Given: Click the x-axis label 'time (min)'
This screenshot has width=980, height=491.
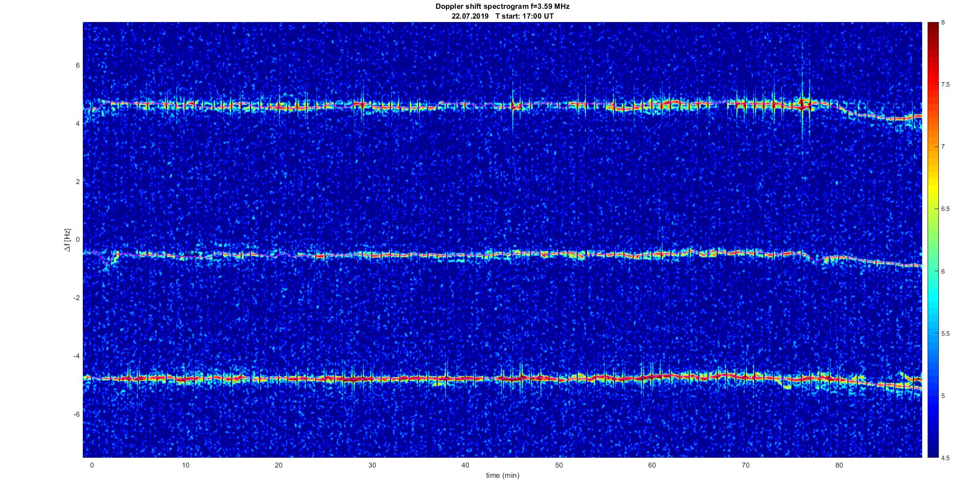Looking at the screenshot, I should [502, 475].
